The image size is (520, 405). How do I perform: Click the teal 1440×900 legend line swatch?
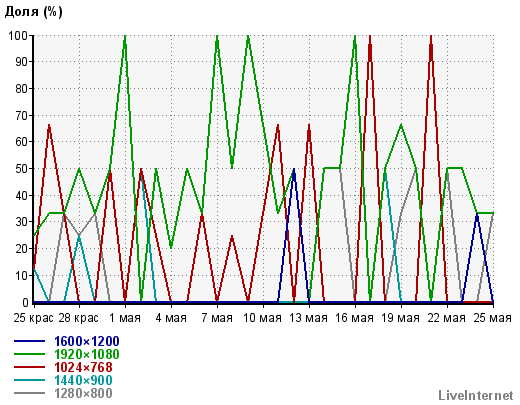click(29, 380)
